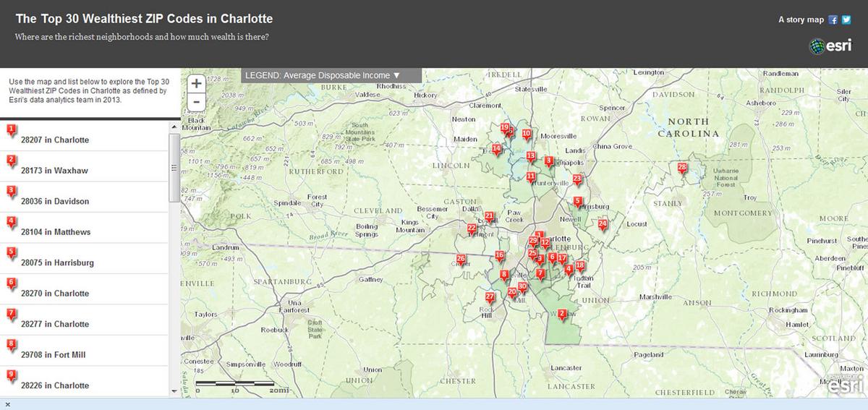Click map marker 18 near Indian Trail
The height and width of the screenshot is (410, 868).
click(x=580, y=267)
